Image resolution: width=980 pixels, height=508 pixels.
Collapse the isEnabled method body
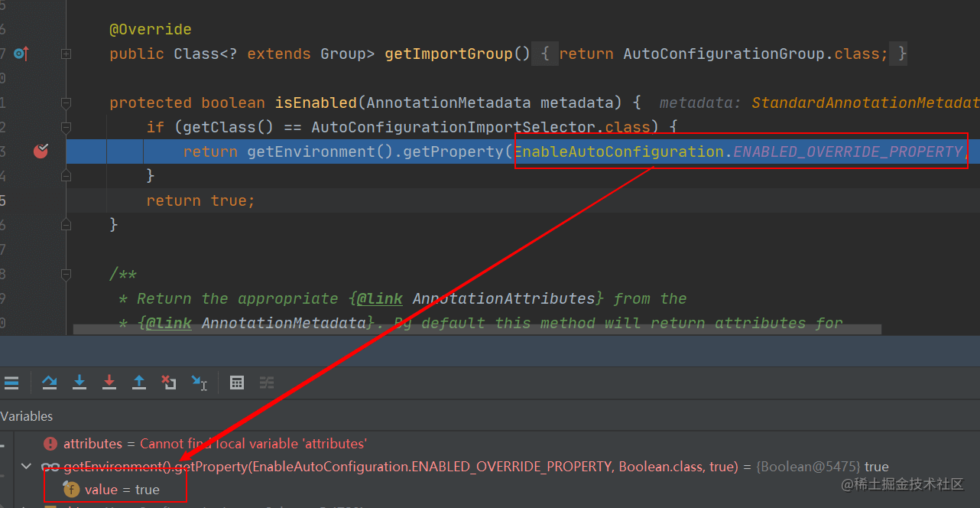tap(67, 103)
